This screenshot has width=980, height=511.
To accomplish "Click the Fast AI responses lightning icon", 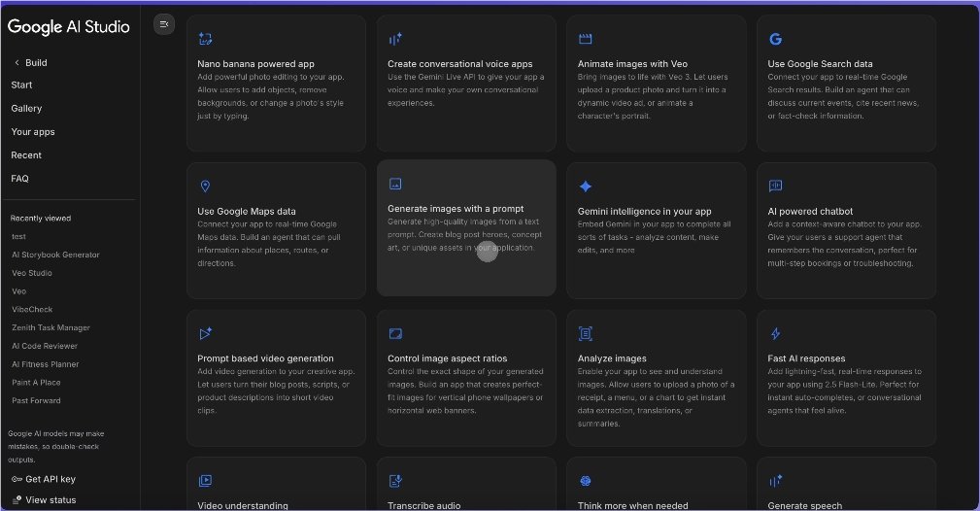I will (x=776, y=333).
